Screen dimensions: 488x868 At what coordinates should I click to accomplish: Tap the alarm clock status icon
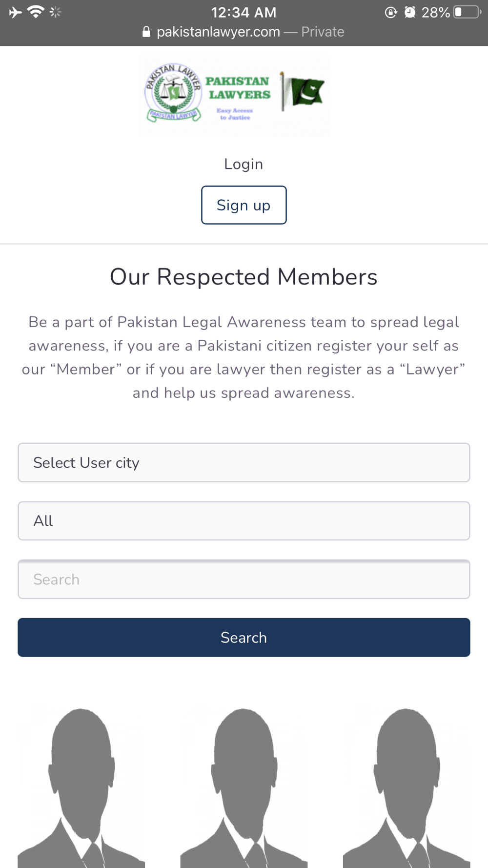click(x=410, y=12)
